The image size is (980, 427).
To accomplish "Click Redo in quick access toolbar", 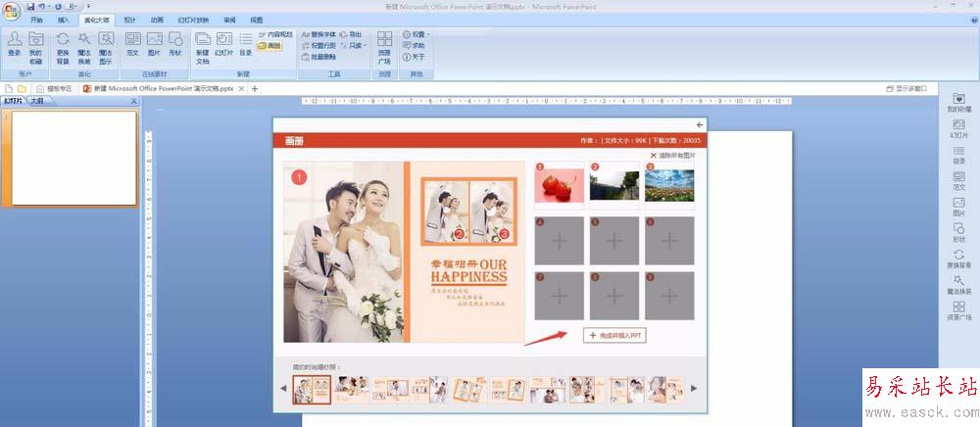I will point(58,6).
